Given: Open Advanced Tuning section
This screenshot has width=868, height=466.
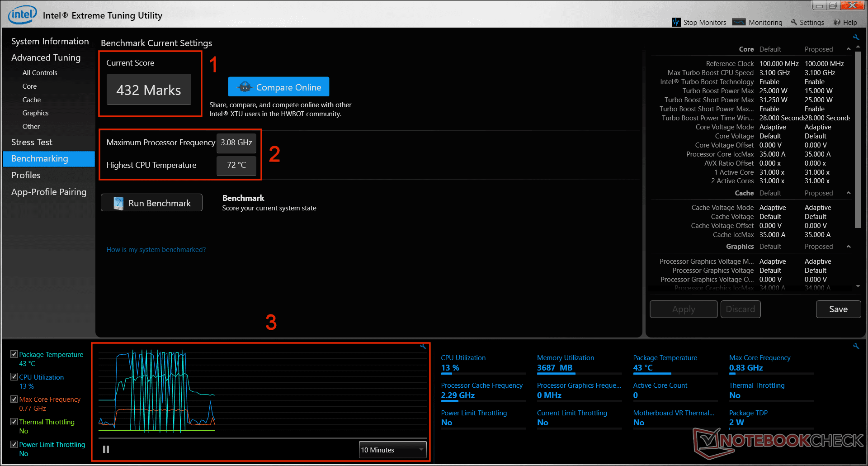Looking at the screenshot, I should [46, 57].
